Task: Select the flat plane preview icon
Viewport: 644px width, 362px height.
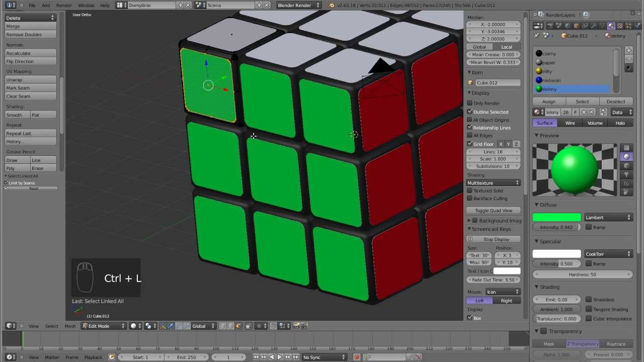Action: pos(626,148)
